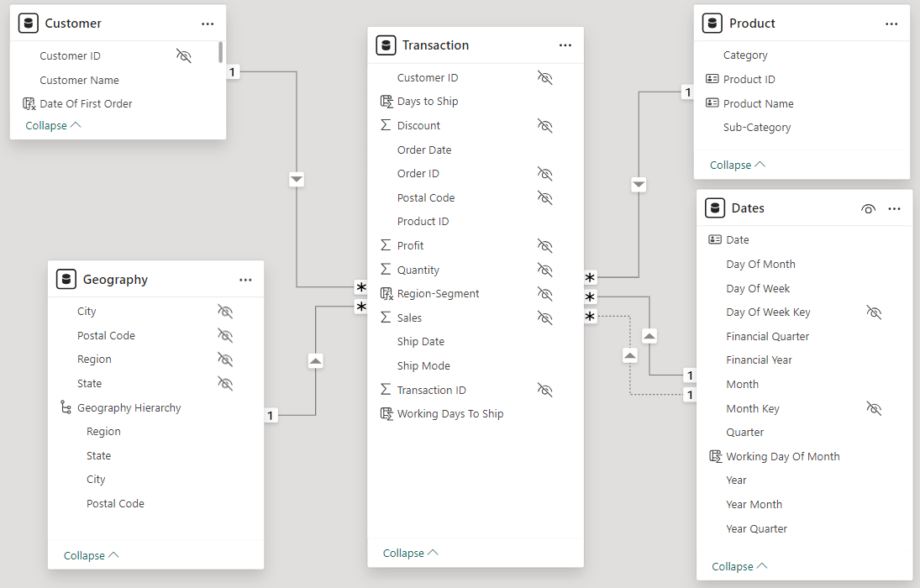Click the Transaction table database icon
Image resolution: width=920 pixels, height=588 pixels.
point(386,45)
